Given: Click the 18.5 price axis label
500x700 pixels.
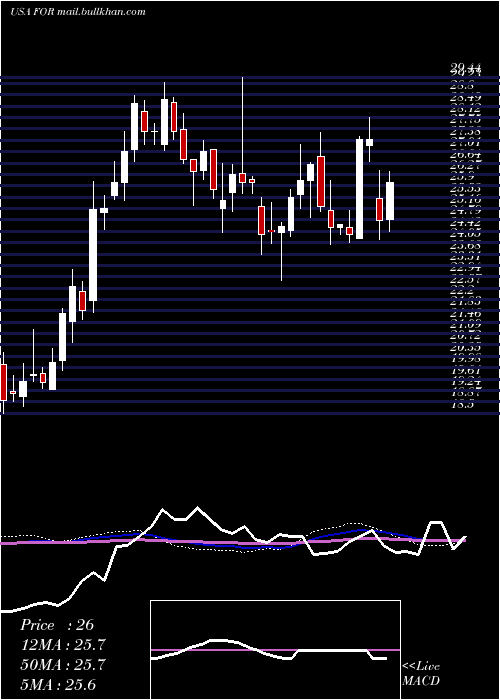Looking at the screenshot, I should (461, 404).
